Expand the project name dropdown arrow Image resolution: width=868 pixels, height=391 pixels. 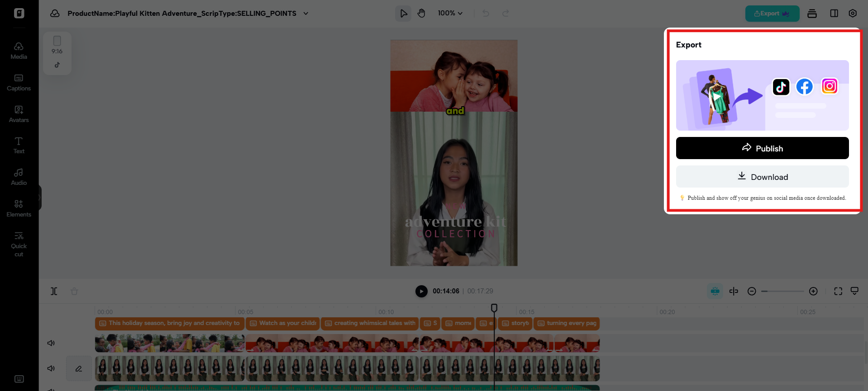(306, 14)
